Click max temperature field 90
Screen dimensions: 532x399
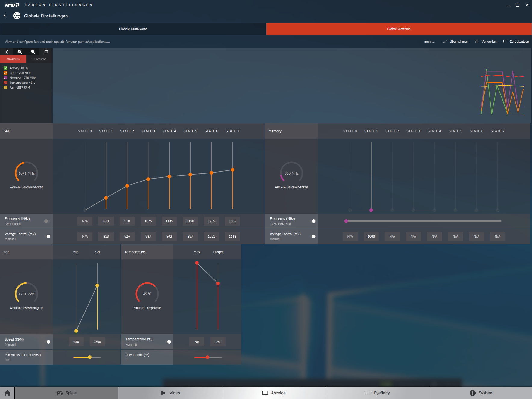[x=197, y=342]
